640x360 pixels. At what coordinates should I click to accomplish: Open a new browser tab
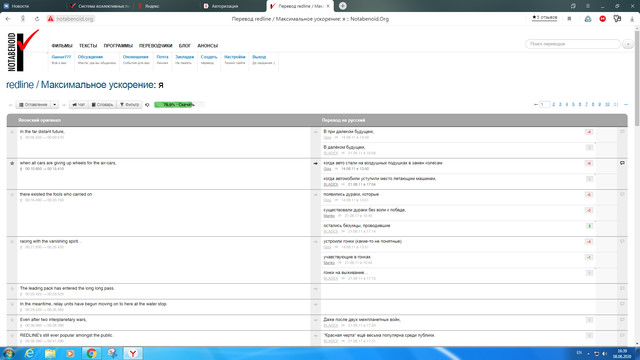342,6
